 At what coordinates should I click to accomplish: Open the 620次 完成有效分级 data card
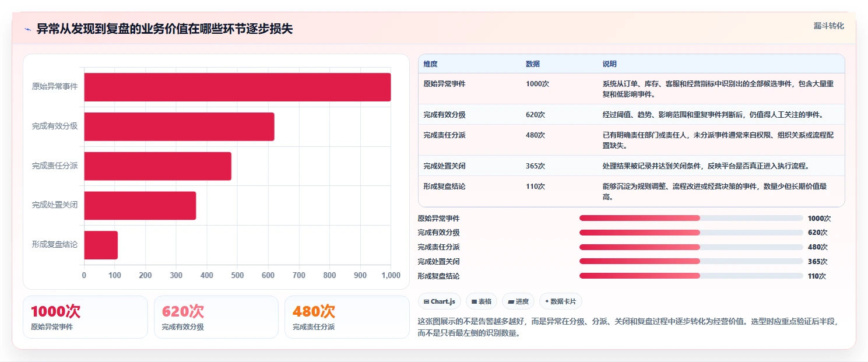click(216, 317)
